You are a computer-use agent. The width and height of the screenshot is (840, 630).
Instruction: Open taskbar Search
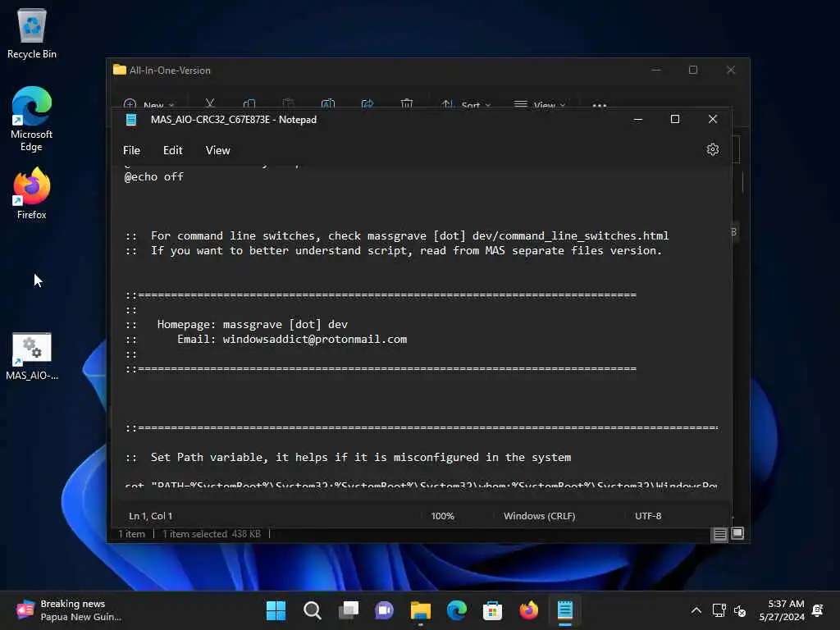313,610
